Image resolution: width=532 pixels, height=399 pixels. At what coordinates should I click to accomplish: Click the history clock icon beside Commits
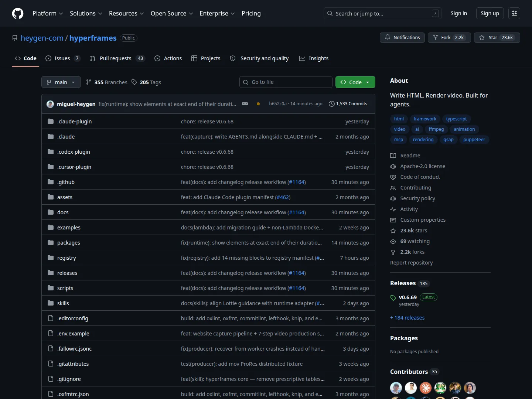[x=331, y=104]
